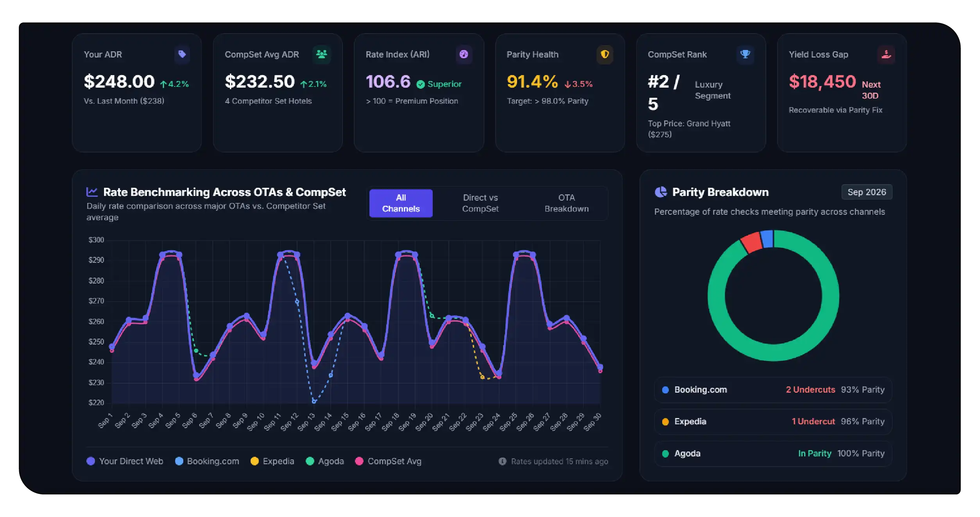Click the shield icon on Parity Health card
980x517 pixels.
click(x=605, y=54)
